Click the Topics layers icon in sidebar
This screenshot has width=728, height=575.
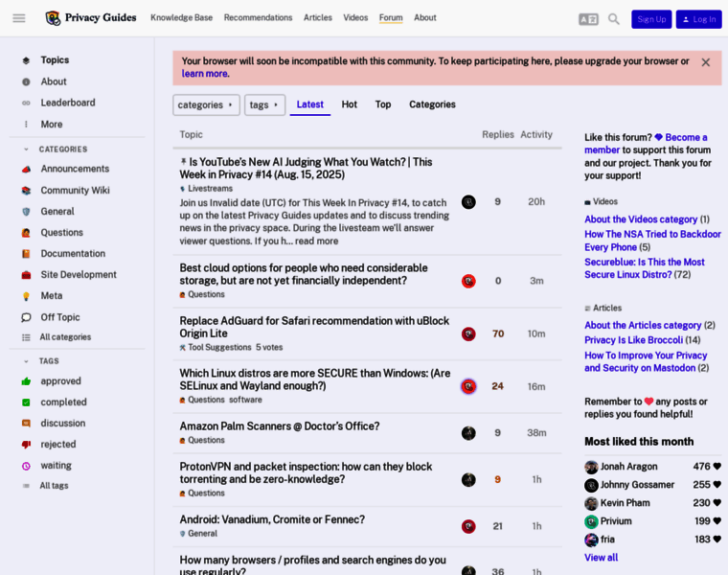(x=26, y=60)
